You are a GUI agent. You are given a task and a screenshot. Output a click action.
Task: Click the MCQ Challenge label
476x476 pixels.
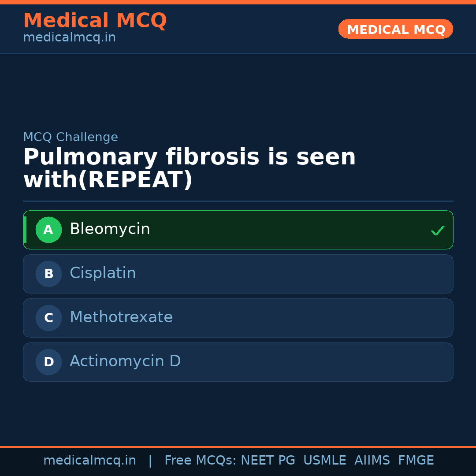click(71, 137)
